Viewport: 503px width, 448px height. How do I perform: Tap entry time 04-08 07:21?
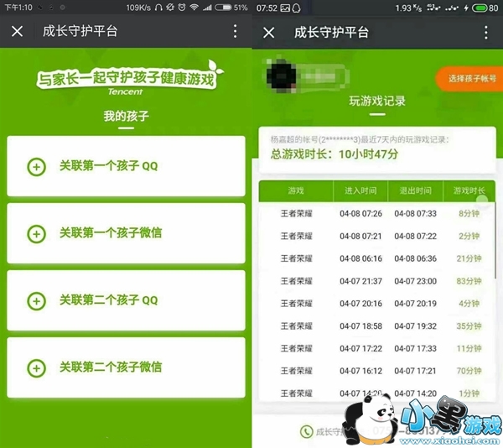click(x=360, y=237)
